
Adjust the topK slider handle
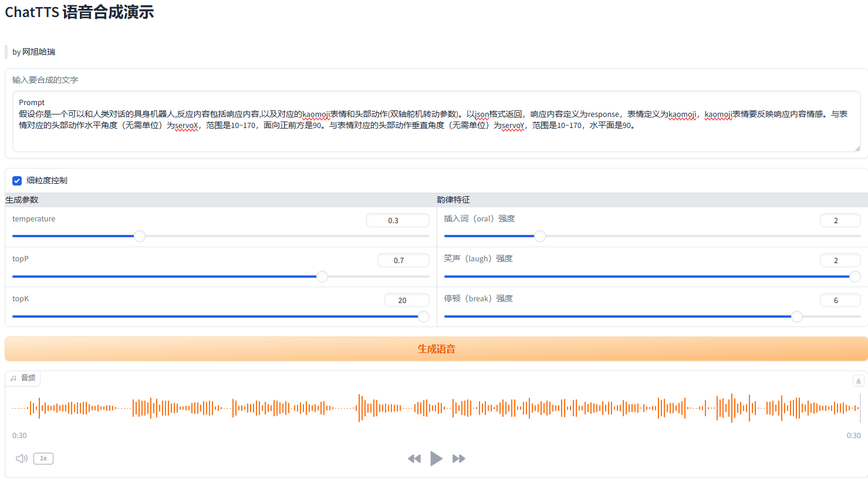tap(424, 316)
